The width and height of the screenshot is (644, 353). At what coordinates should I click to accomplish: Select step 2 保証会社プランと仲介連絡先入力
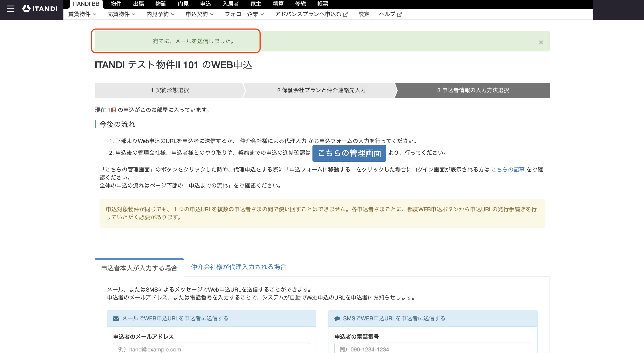click(321, 90)
